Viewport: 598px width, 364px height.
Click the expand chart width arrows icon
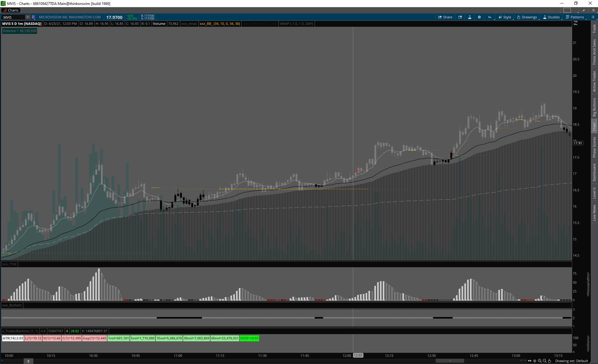click(x=530, y=361)
